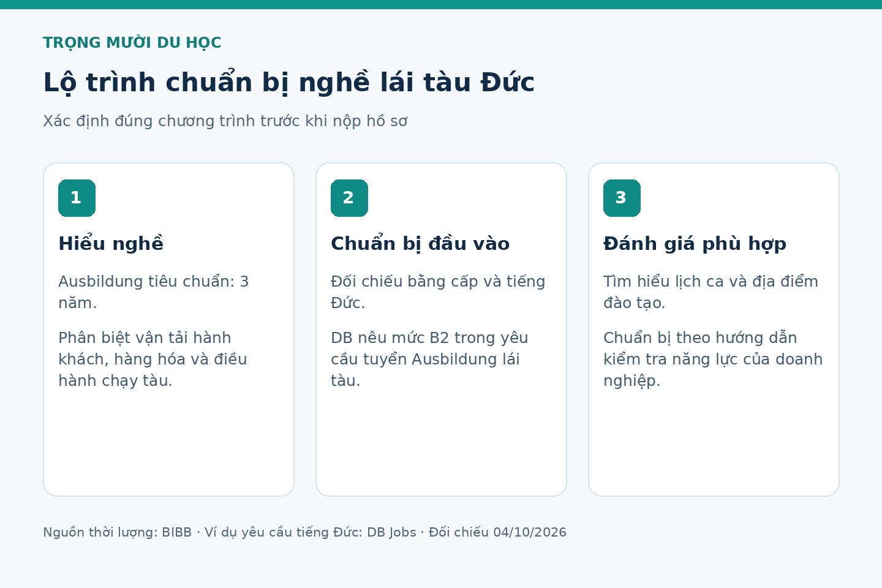
Task: Click the number 1 step badge
Action: pos(77,198)
